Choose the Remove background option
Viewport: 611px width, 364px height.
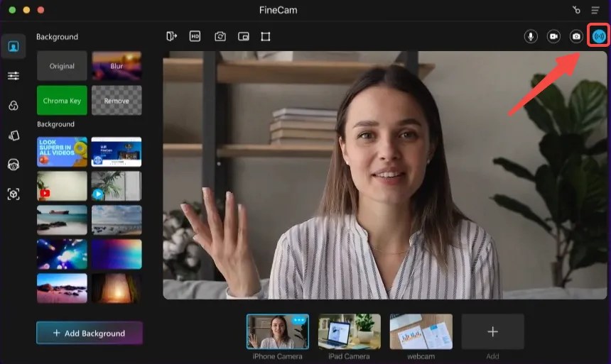pyautogui.click(x=117, y=101)
